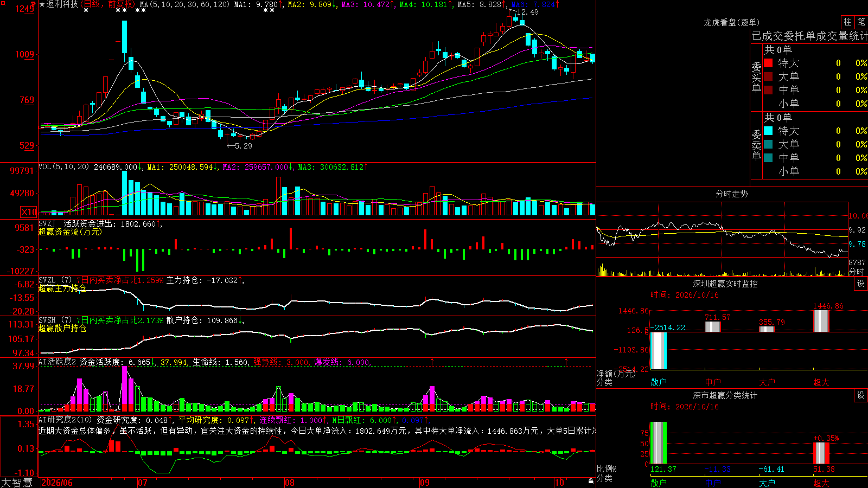The image size is (868, 488).
Task: Switch the 龙虎看盘 panel to 柱 view
Action: click(847, 22)
